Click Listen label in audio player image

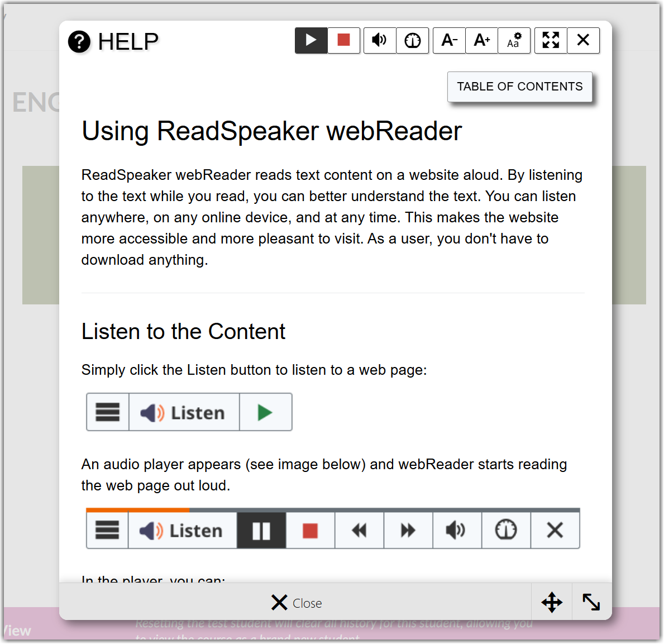182,530
